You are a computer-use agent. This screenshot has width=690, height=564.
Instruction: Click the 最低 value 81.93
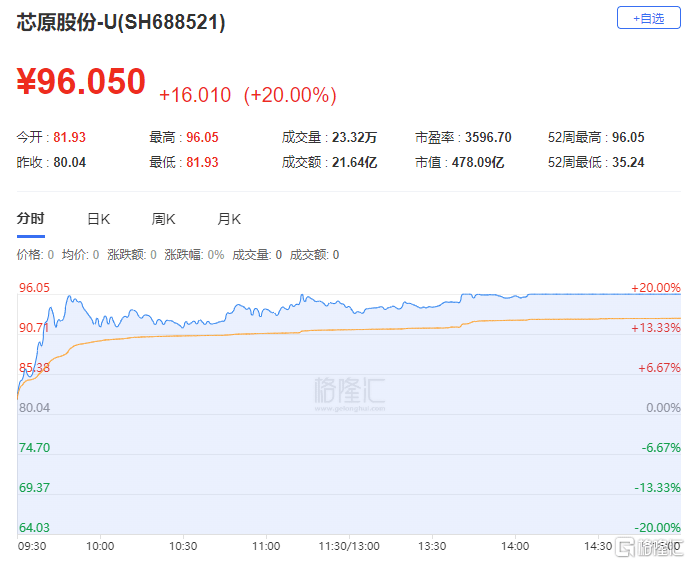[202, 162]
